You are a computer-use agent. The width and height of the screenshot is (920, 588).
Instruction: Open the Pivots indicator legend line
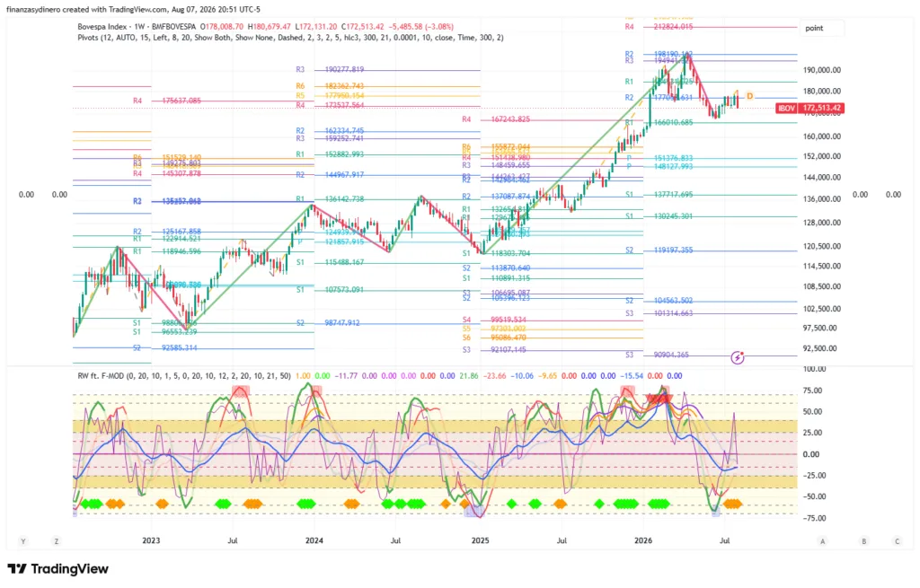click(290, 38)
